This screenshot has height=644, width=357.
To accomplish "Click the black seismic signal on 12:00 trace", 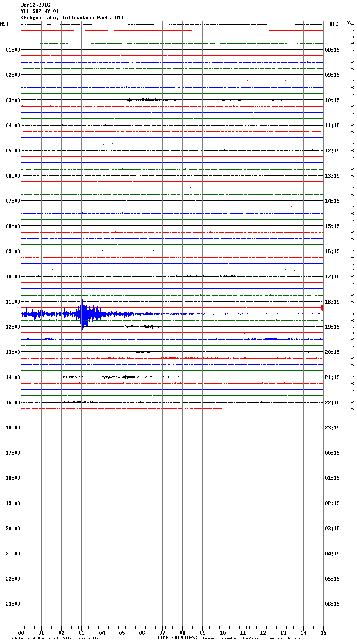I will coord(151,327).
